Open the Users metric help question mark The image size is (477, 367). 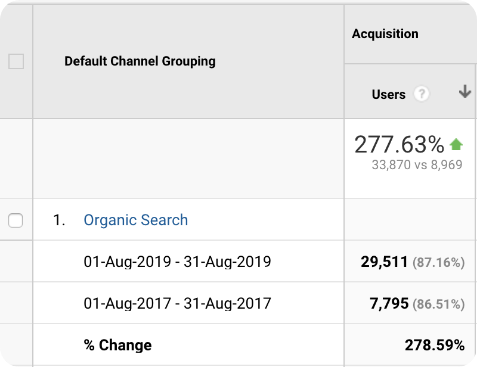(x=421, y=94)
